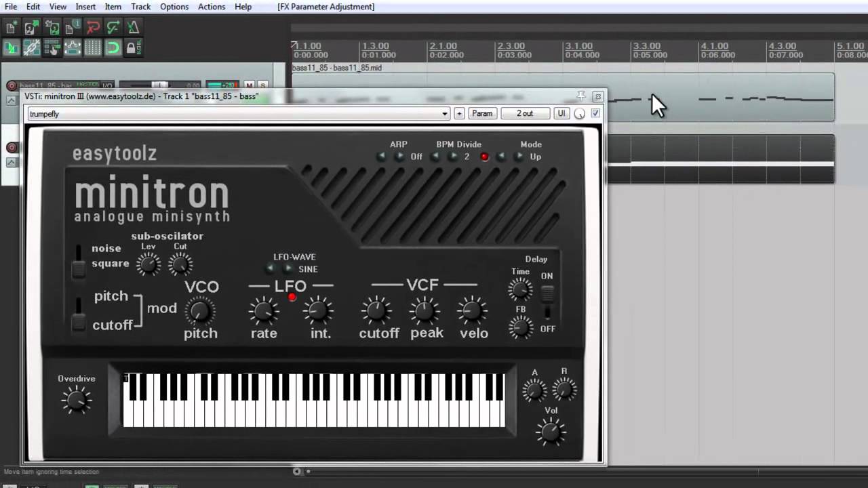
Task: Click the envelope button on the second track
Action: [11, 162]
